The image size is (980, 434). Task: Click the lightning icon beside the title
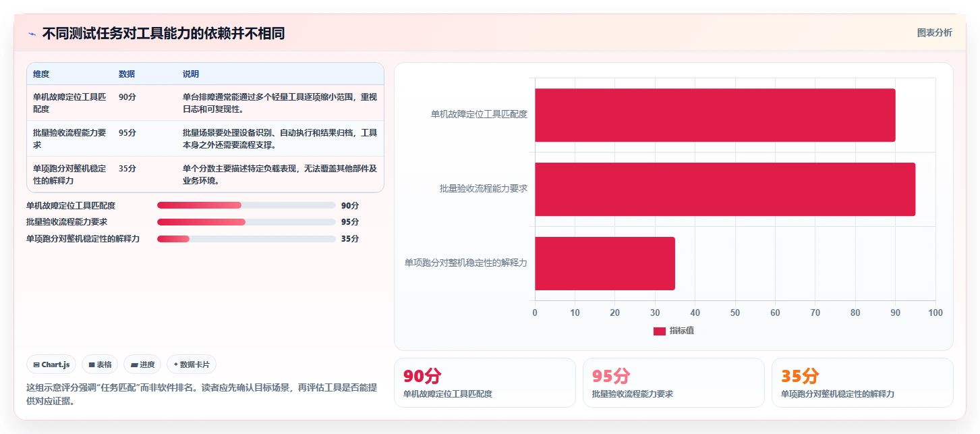click(x=32, y=34)
